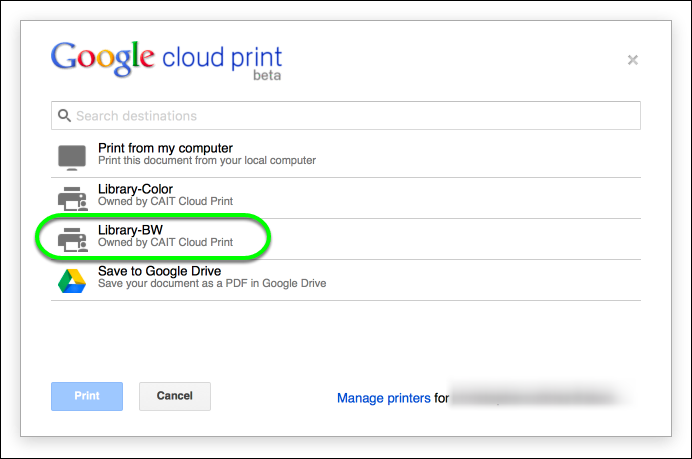692x459 pixels.
Task: Choose the Library-Color printer icon
Action: tap(73, 199)
